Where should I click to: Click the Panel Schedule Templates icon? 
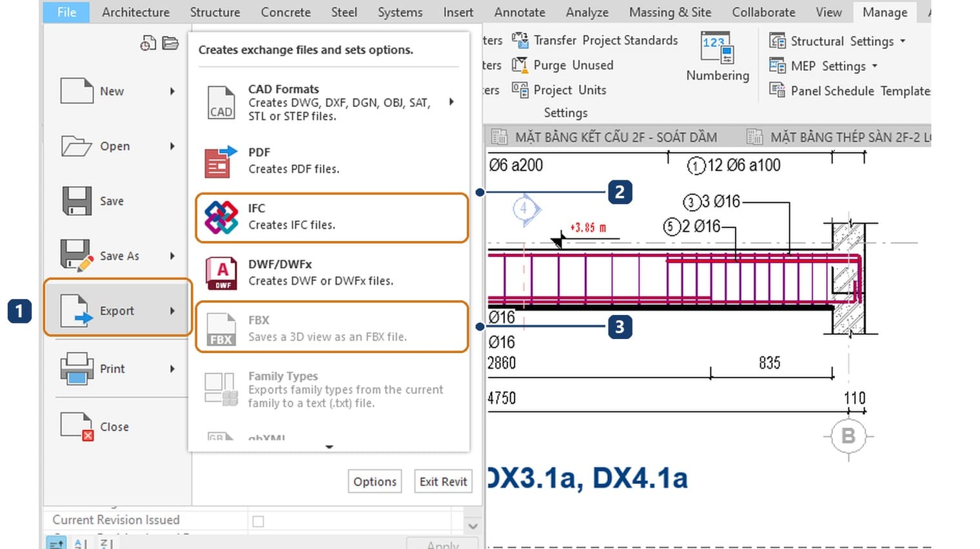[x=778, y=90]
